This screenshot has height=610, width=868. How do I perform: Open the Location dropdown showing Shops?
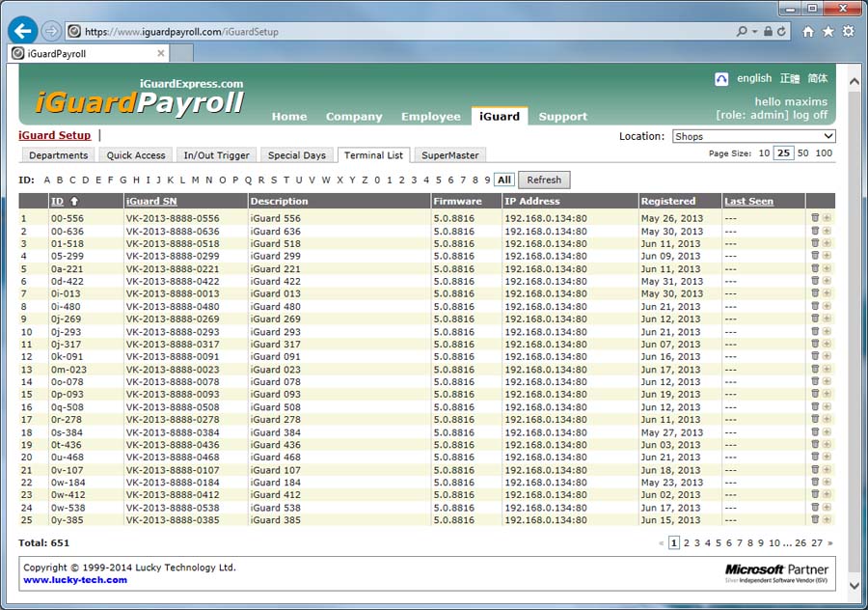click(x=753, y=136)
